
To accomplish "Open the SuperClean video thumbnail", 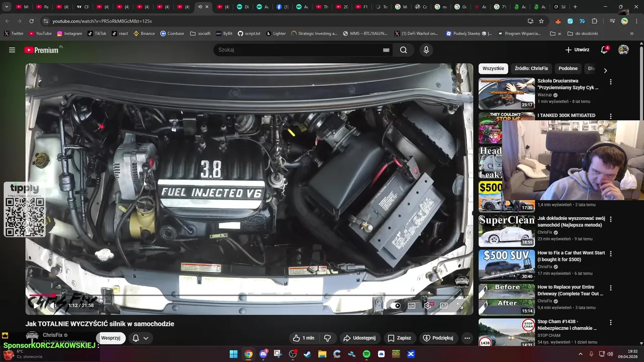I will pyautogui.click(x=507, y=231).
